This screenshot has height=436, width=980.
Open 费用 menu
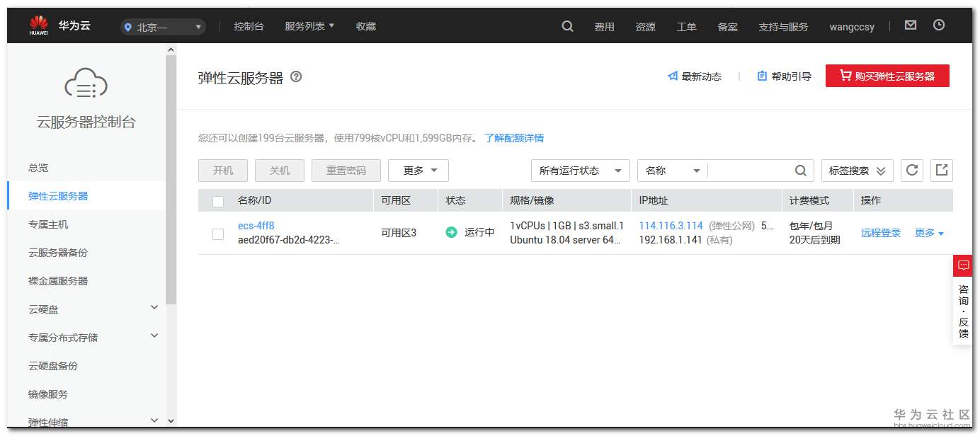604,27
